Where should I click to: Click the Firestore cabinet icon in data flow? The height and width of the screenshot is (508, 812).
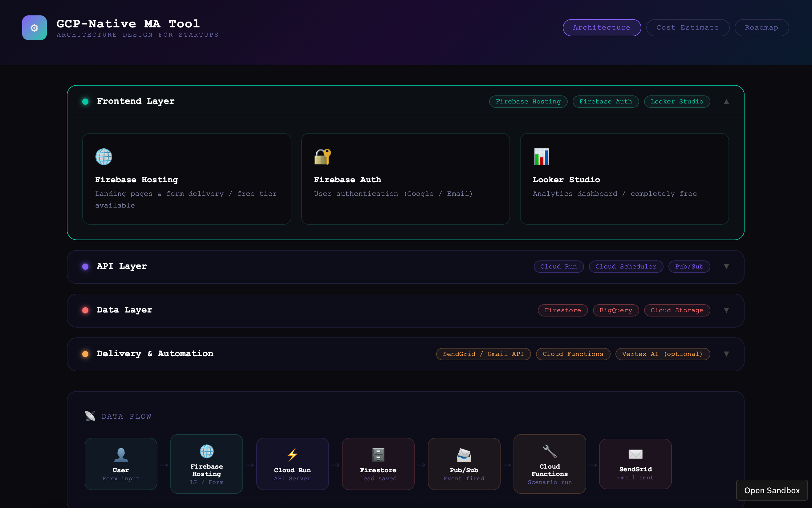coord(378,455)
